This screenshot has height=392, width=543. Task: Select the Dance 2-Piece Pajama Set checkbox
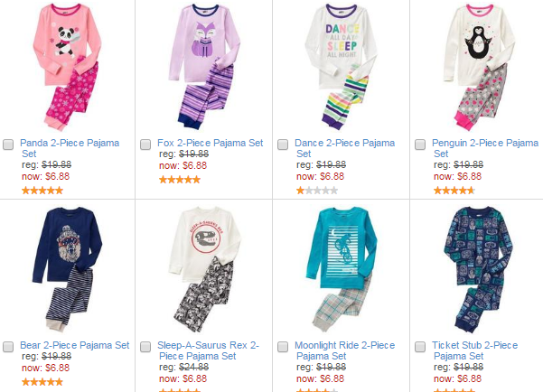click(283, 145)
